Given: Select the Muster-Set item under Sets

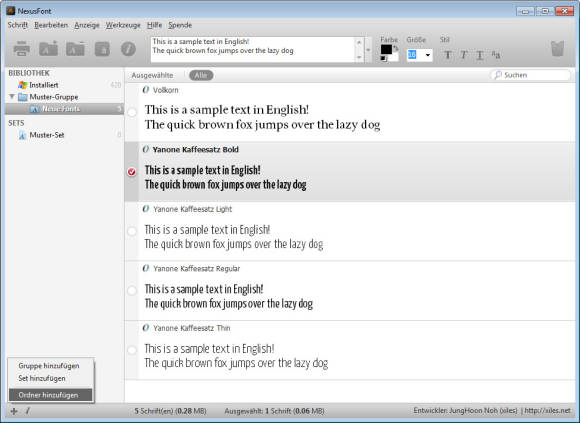Looking at the screenshot, I should (47, 135).
